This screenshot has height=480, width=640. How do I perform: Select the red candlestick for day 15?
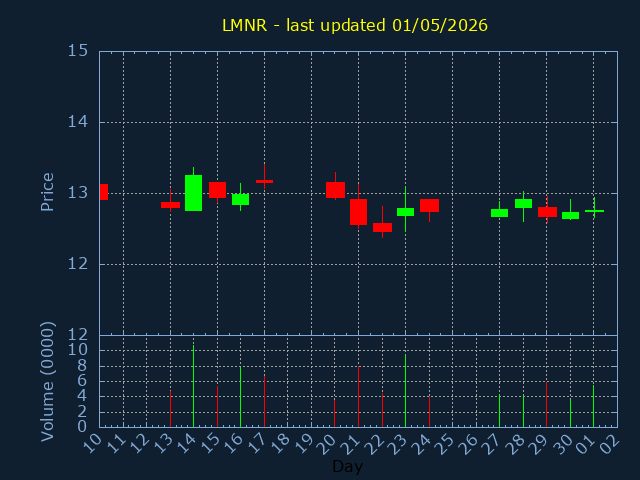point(218,190)
